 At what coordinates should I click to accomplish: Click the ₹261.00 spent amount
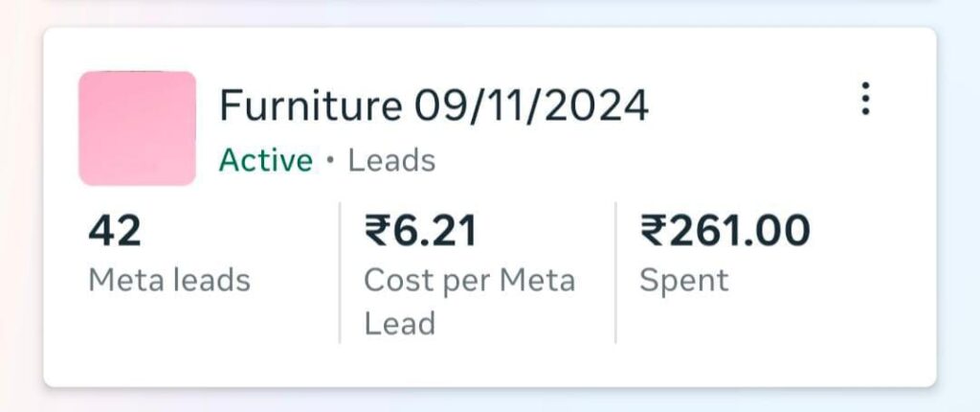[724, 231]
